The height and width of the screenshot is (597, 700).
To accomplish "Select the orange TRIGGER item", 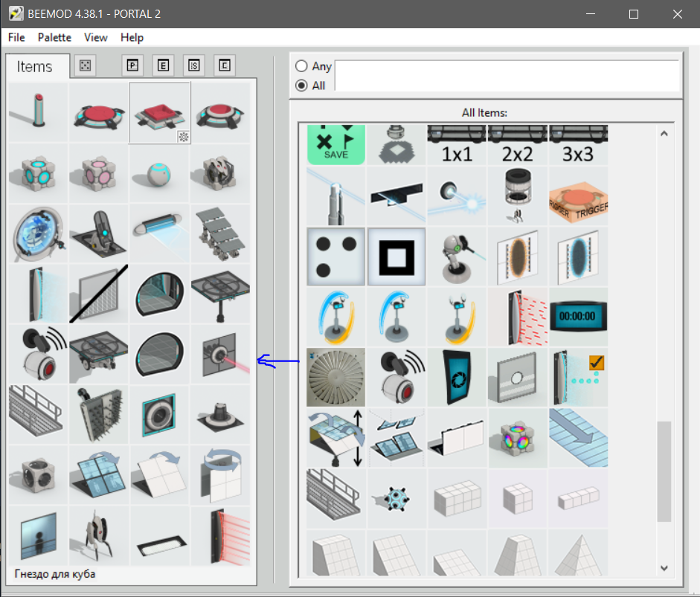I will 578,196.
